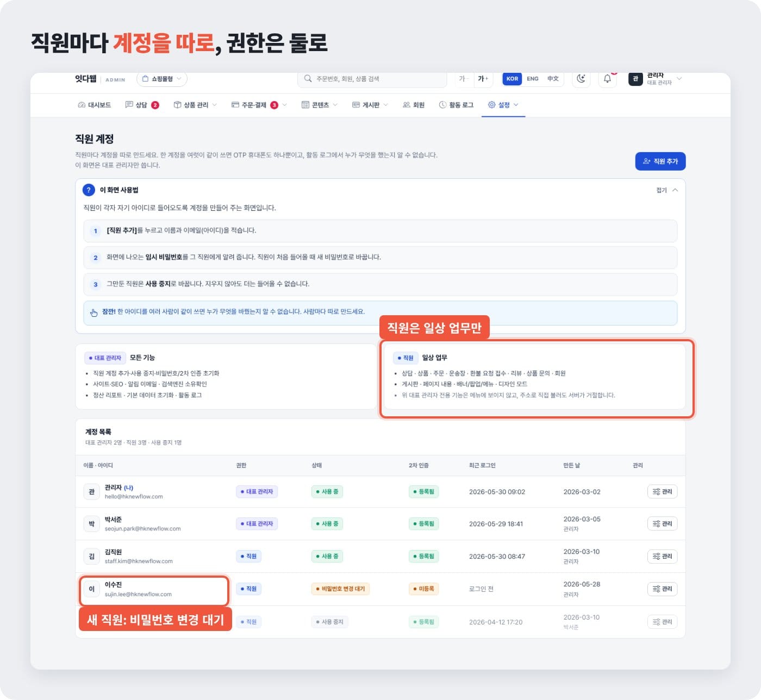
Task: Click email seojun.park@hknewflow.com
Action: pyautogui.click(x=143, y=529)
